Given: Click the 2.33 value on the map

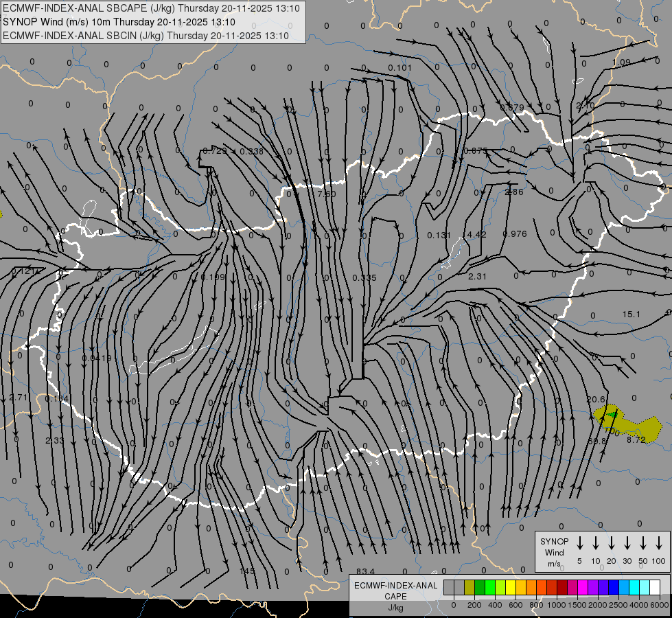Looking at the screenshot, I should click(x=55, y=440).
